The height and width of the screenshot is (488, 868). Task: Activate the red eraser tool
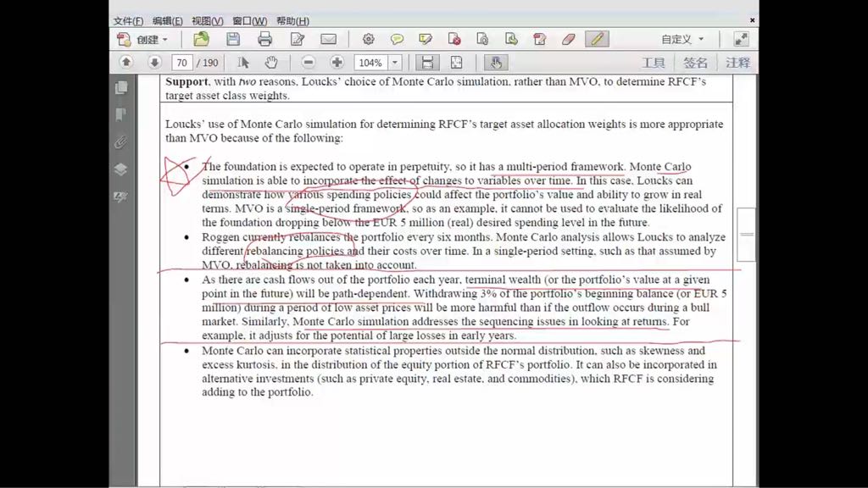click(x=568, y=39)
